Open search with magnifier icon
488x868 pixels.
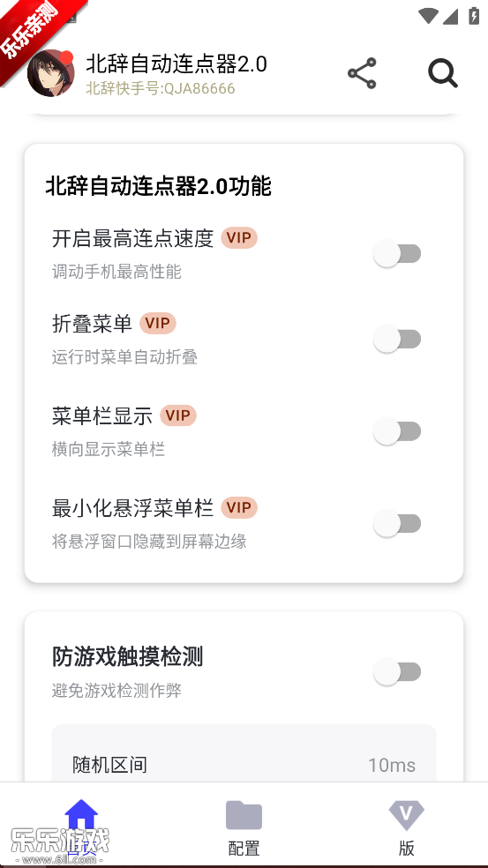click(443, 73)
